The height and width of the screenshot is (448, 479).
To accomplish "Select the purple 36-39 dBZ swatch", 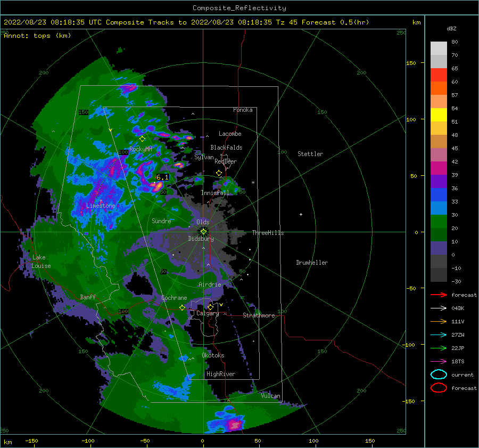I will (x=439, y=182).
